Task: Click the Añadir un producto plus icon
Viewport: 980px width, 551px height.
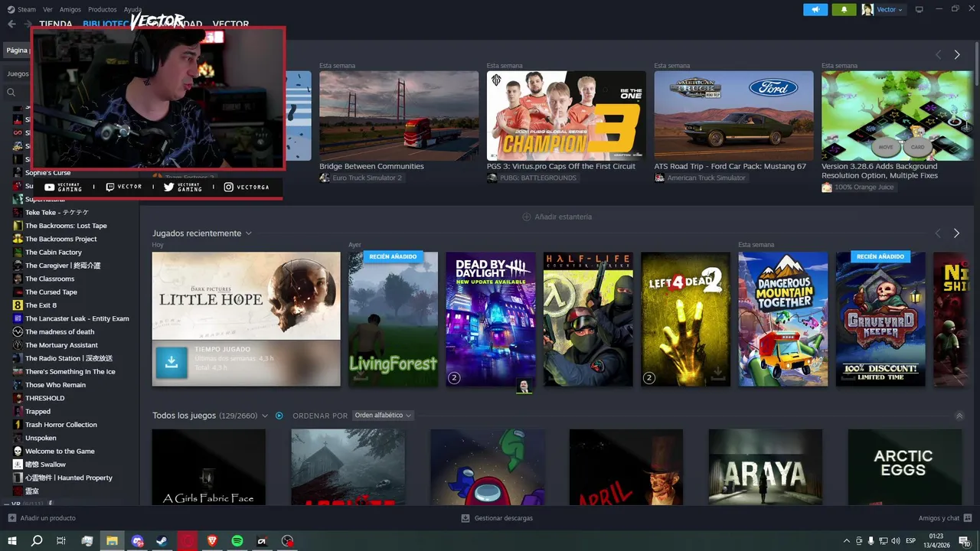Action: point(11,518)
